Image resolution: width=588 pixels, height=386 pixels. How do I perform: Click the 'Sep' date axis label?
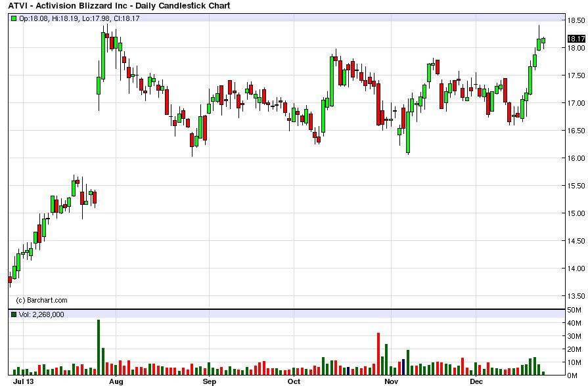point(210,381)
